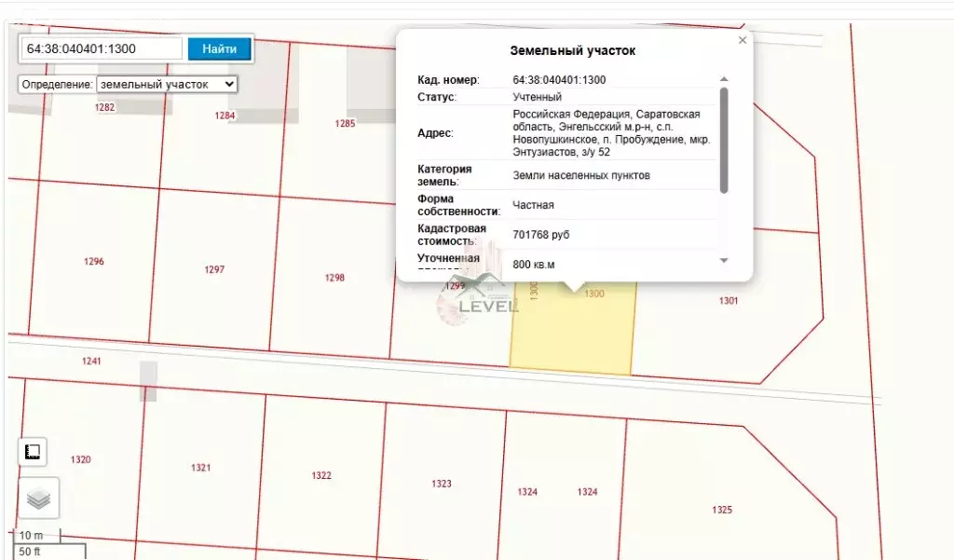Open the Определение type dropdown
Viewport: 954px width, 560px height.
click(167, 84)
